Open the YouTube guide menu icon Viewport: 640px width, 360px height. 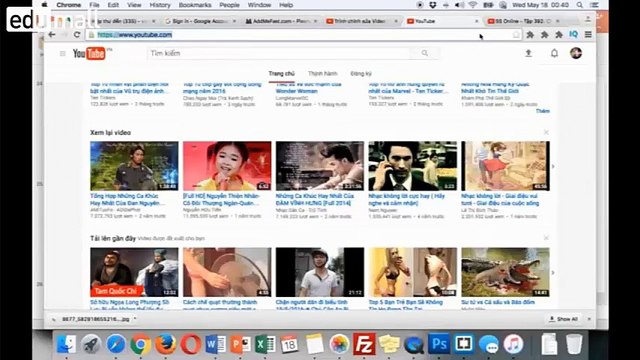point(62,53)
